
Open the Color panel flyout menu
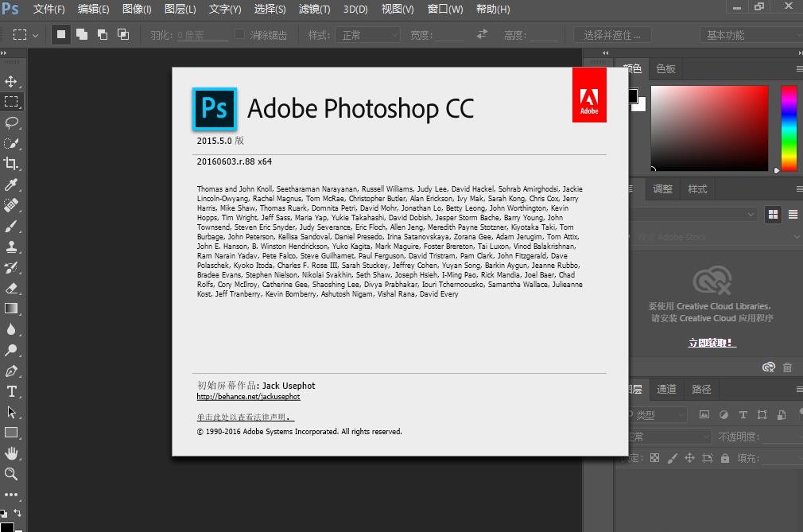799,68
